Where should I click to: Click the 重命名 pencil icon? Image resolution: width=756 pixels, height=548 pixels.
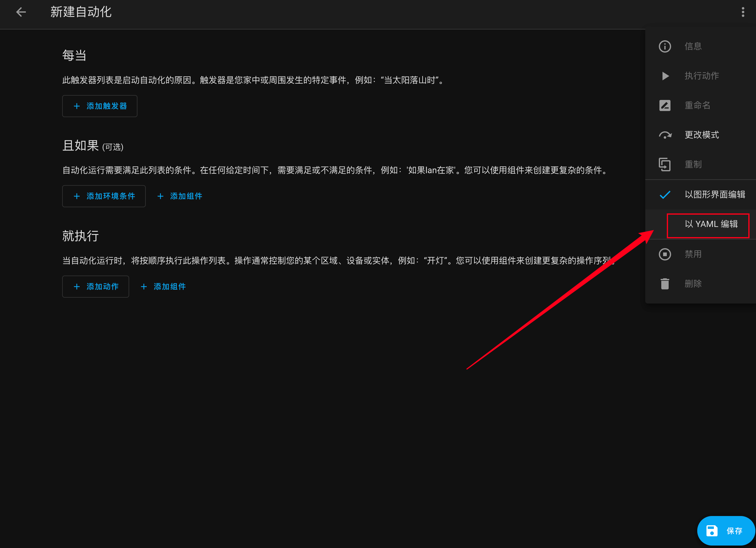coord(665,106)
